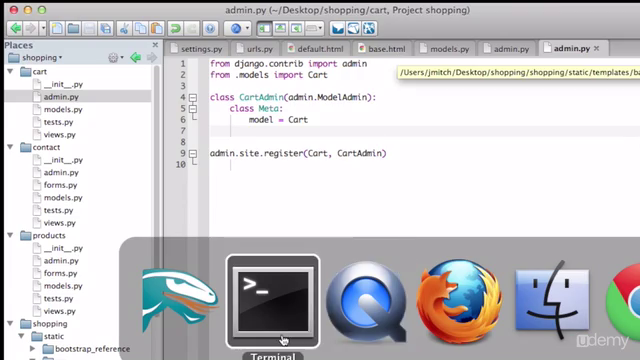
Task: Click the Forward navigation arrow in toolbar
Action: 31,28
